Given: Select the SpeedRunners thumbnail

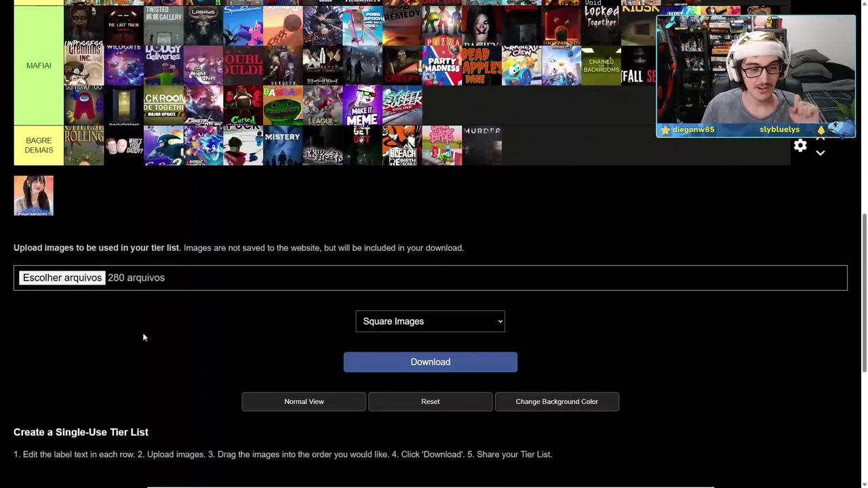Looking at the screenshot, I should click(243, 25).
